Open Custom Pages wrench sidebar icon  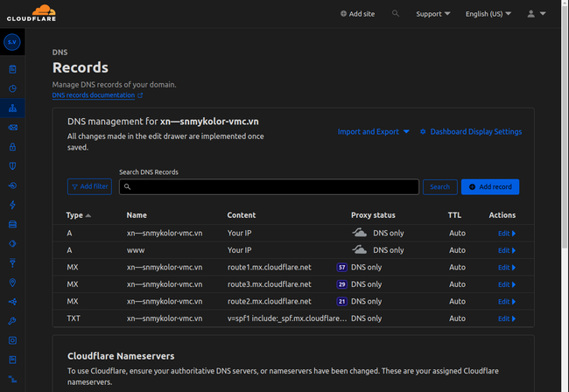point(12,321)
